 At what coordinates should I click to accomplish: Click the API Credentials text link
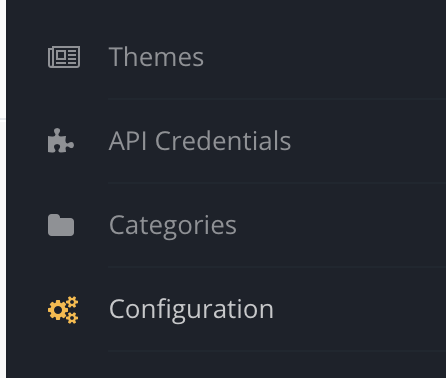[200, 141]
